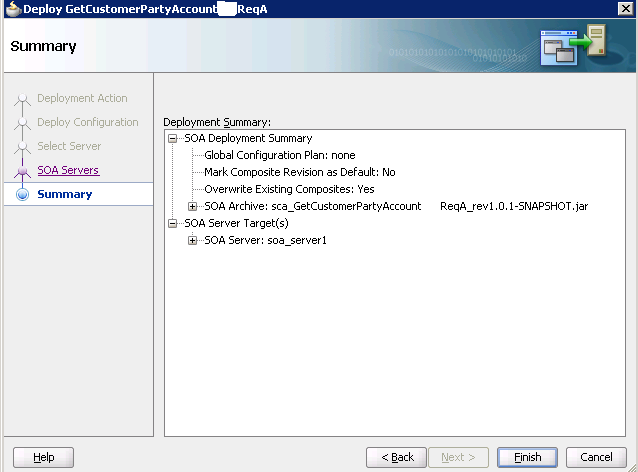The width and height of the screenshot is (638, 472).
Task: Select 'SOA Deployment Summary' tree label
Action: [x=248, y=139]
